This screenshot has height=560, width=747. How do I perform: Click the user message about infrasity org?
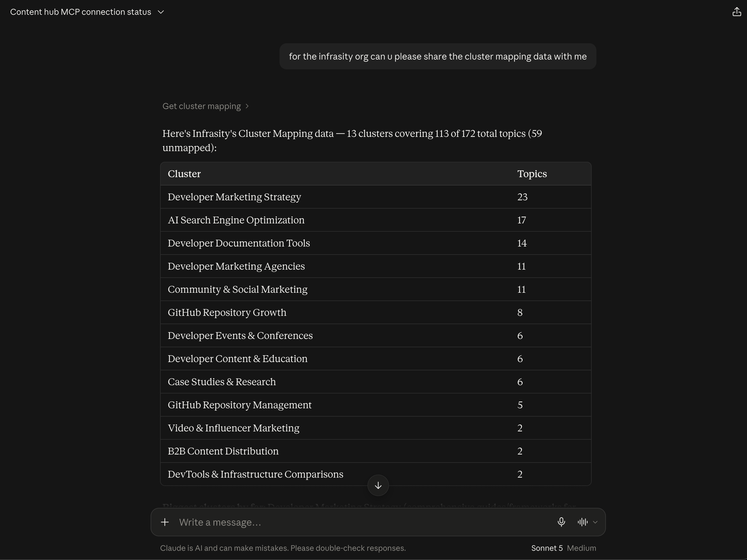(438, 56)
